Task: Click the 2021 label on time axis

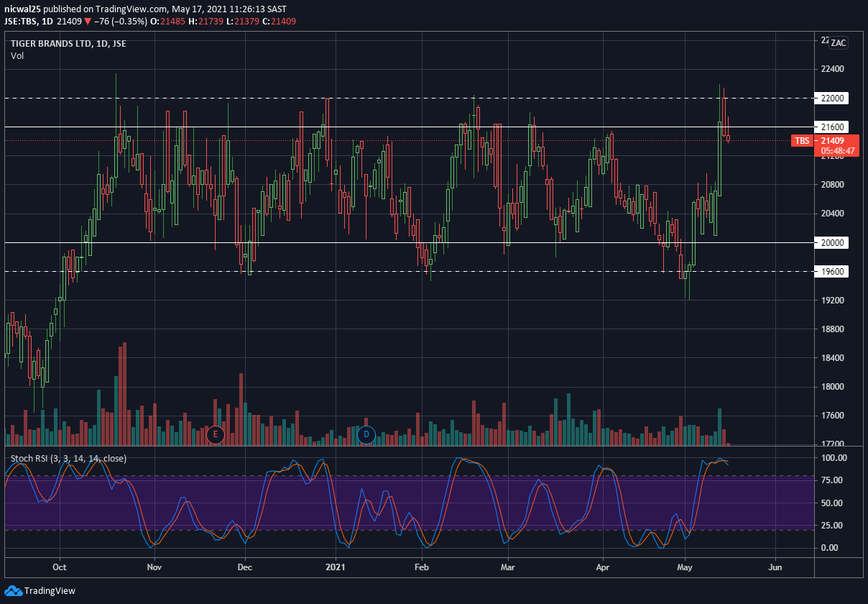Action: [336, 567]
